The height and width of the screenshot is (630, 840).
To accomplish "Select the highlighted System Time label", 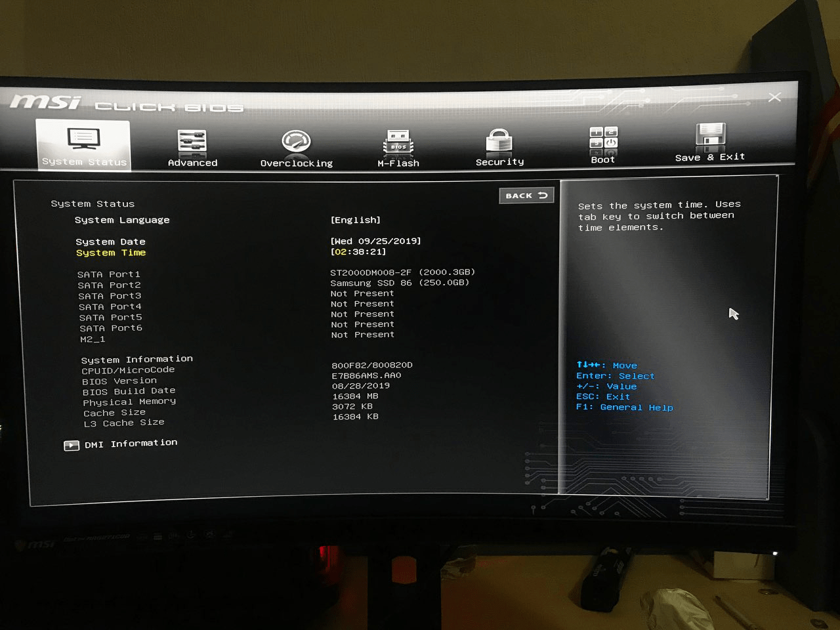I will pyautogui.click(x=111, y=253).
